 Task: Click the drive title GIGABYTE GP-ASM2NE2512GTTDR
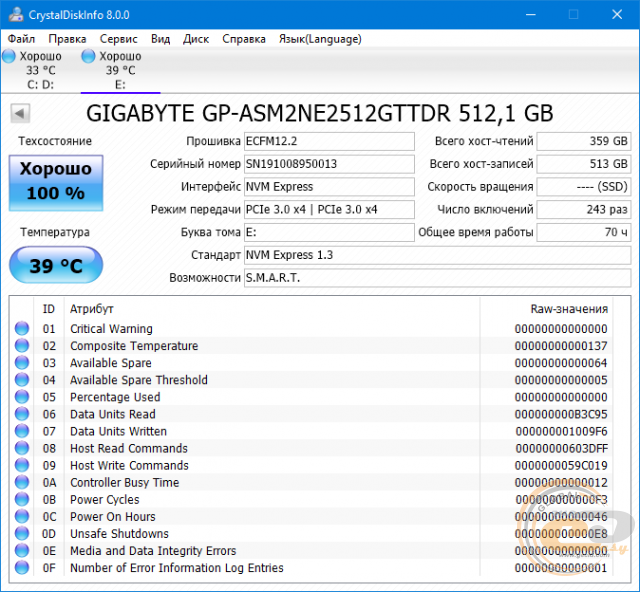[x=268, y=113]
